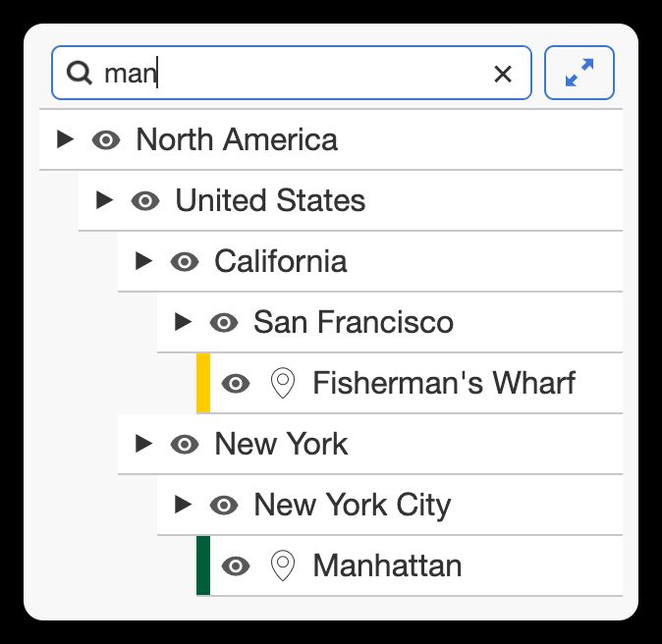Click the location pin icon beside Manhattan
The image size is (662, 644).
(283, 565)
